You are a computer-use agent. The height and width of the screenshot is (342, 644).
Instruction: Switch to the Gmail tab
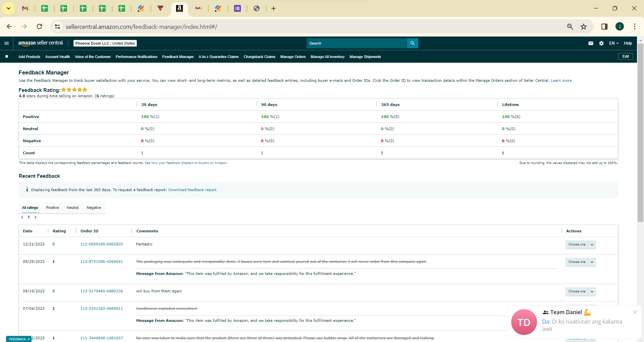(25, 8)
